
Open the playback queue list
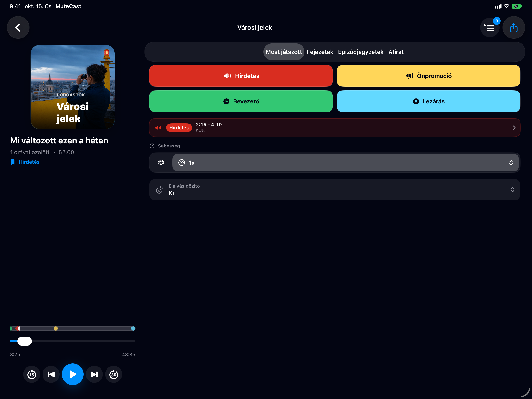tap(490, 28)
